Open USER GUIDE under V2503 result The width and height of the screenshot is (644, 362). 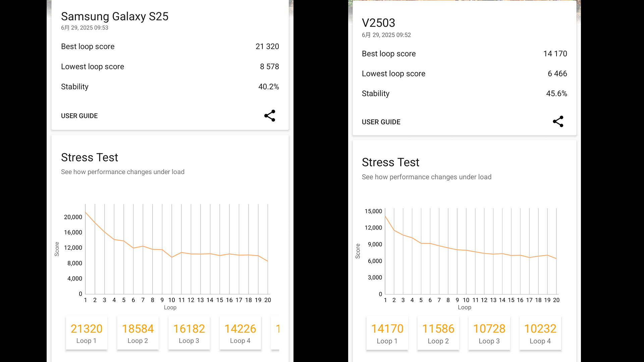[x=381, y=122]
